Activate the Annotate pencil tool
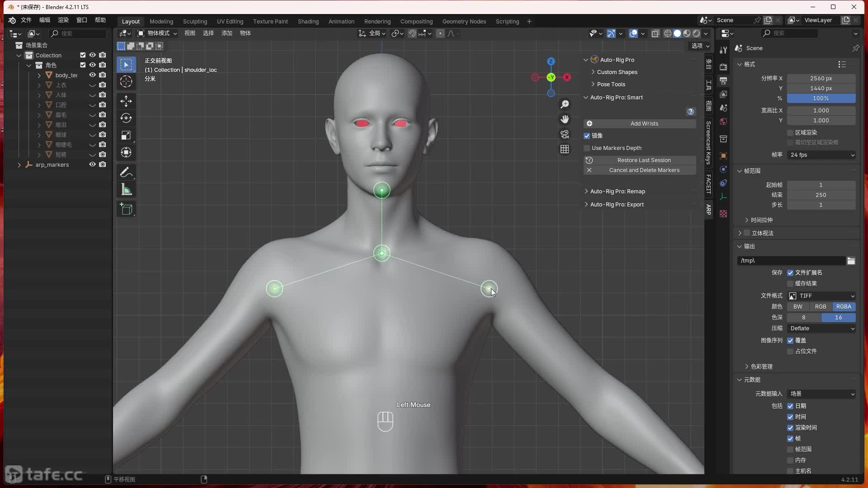Screen dimensions: 868x488 click(x=126, y=173)
